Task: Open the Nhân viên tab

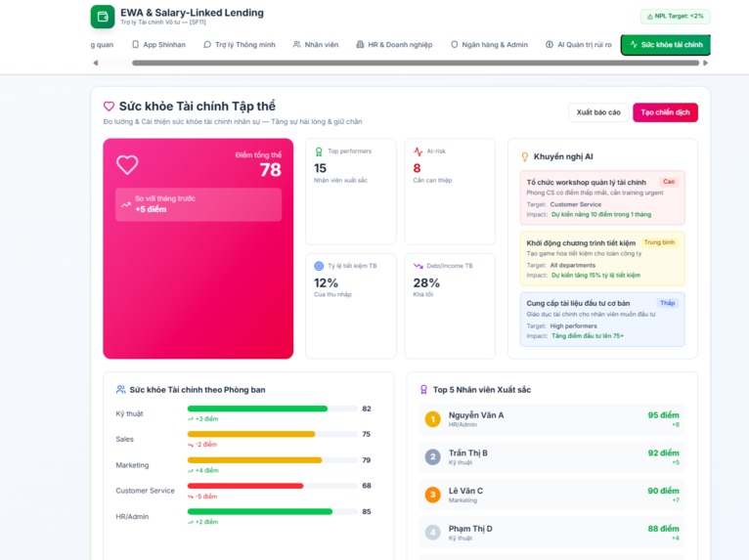Action: tap(316, 44)
